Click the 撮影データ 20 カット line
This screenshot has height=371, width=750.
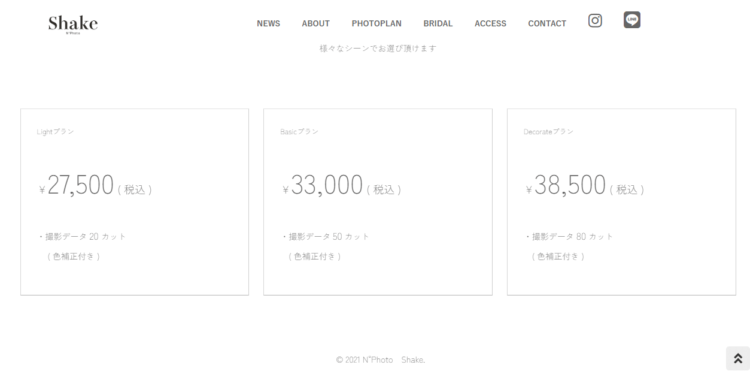coord(82,237)
